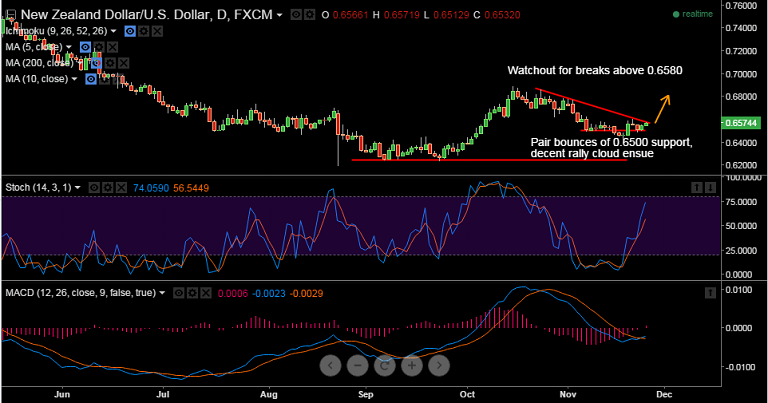Click the MACD histogram value 0.0006
The height and width of the screenshot is (403, 768).
point(233,294)
